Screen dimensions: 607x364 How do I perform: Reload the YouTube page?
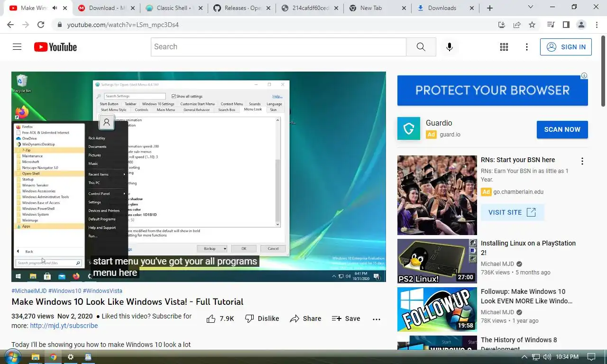(41, 25)
